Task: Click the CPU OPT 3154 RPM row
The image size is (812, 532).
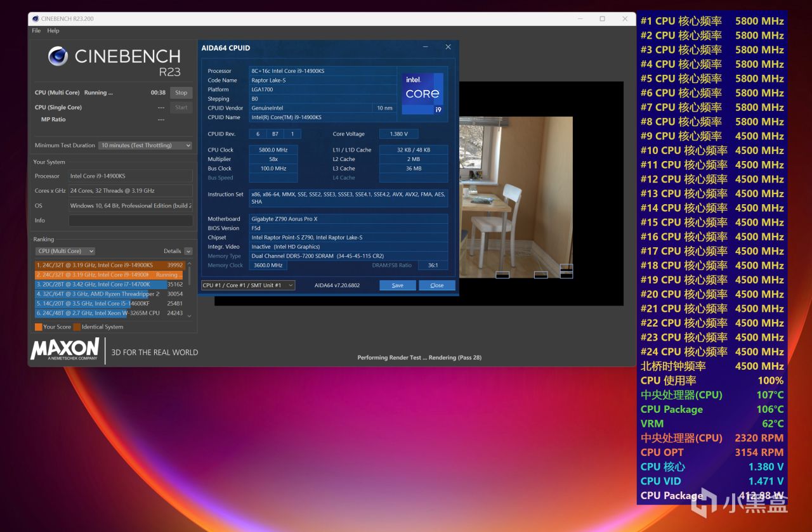Action: [x=712, y=452]
